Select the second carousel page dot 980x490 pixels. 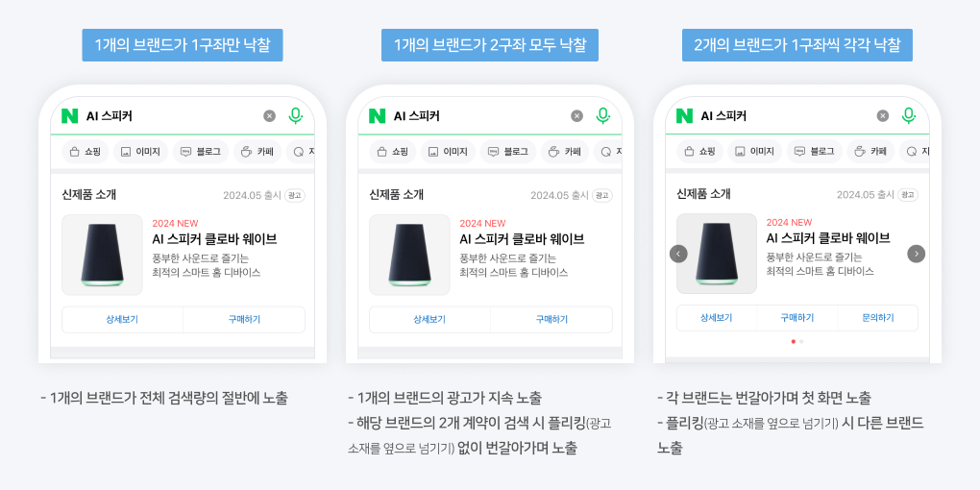[x=801, y=341]
